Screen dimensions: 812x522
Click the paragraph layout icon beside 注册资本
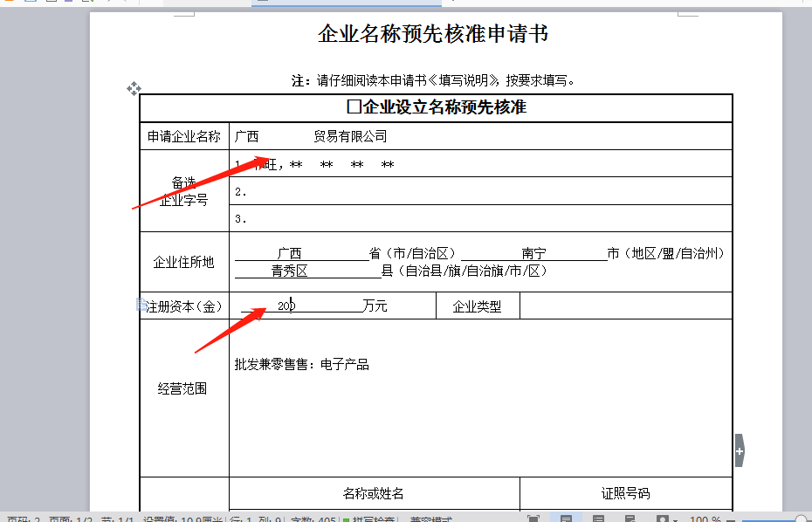click(141, 305)
